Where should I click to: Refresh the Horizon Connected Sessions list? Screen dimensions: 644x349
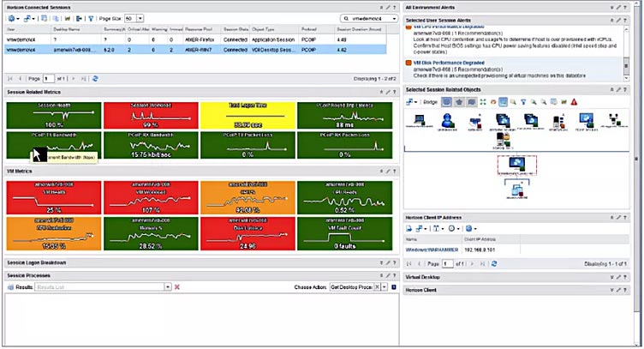pyautogui.click(x=95, y=79)
